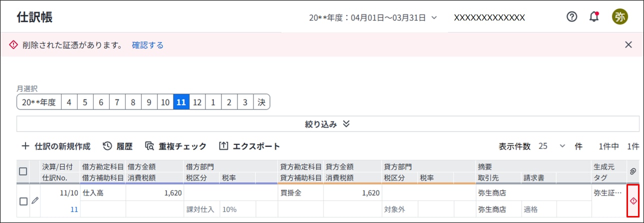644x223 pixels.
Task: Select the 決 closing period tab
Action: pos(261,102)
